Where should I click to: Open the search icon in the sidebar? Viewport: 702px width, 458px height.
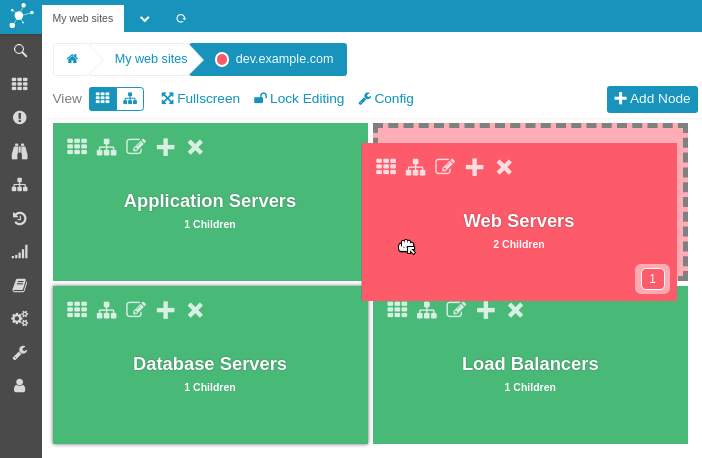tap(20, 51)
